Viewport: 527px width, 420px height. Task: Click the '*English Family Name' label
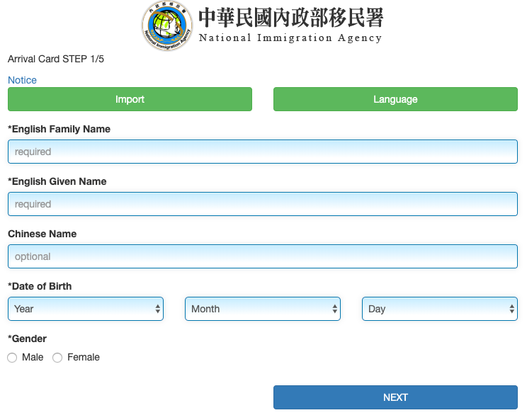click(59, 129)
